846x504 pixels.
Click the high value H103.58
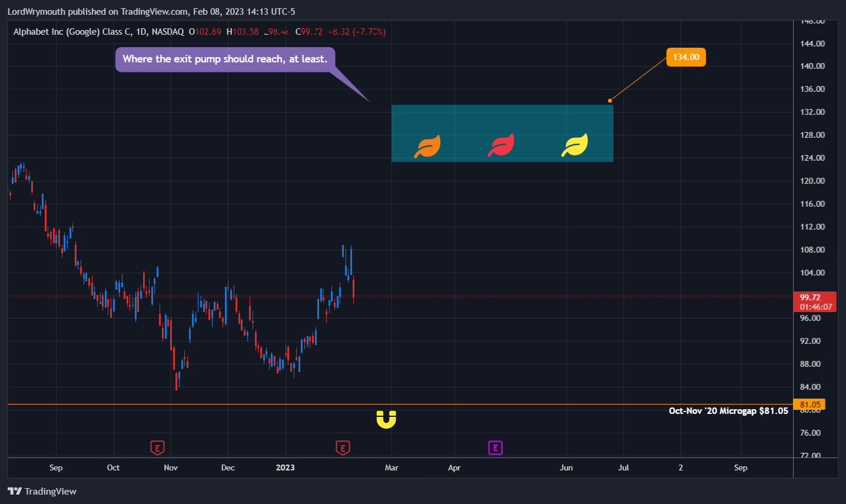click(x=243, y=32)
